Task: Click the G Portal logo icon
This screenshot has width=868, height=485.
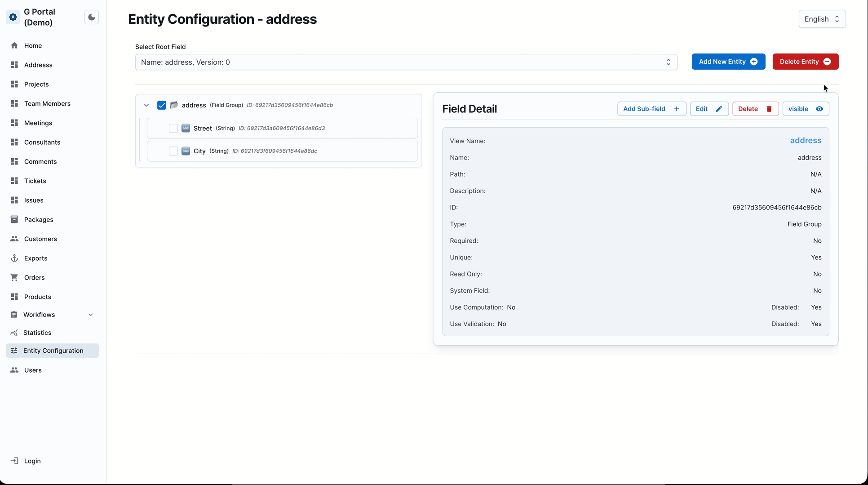Action: [x=13, y=17]
